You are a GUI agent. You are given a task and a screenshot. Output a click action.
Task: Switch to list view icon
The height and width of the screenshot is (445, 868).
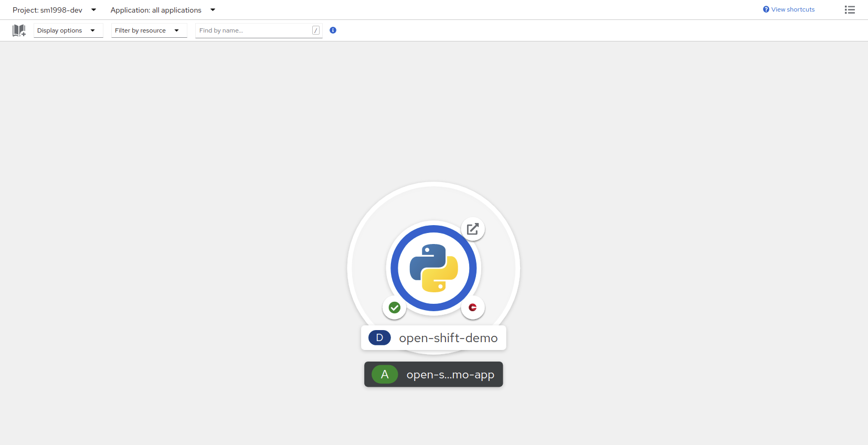point(850,10)
